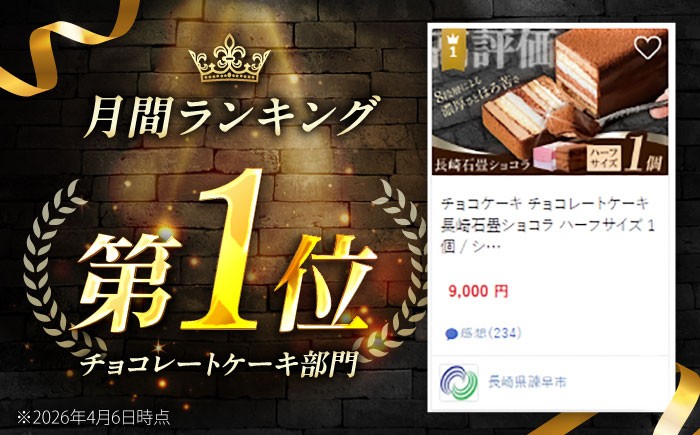The image size is (700, 435).
Task: Open the chocolate cake product thumbnail
Action: [551, 101]
